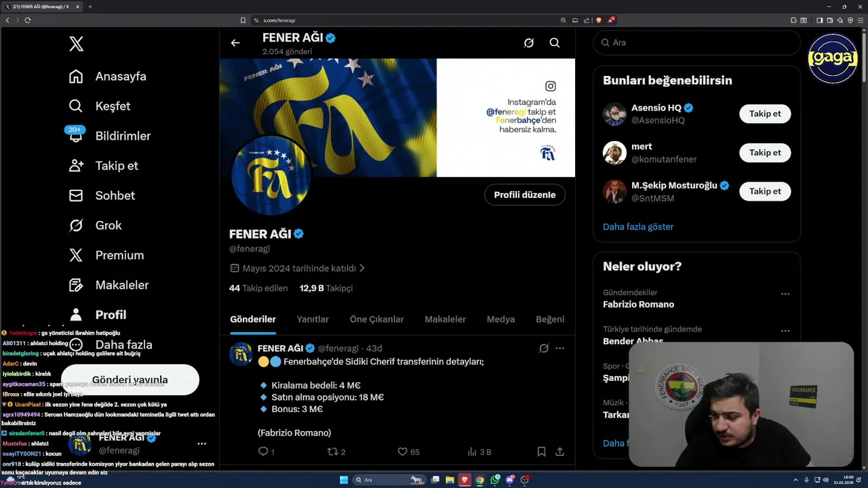Open new browser tab with plus
Image resolution: width=868 pixels, height=488 pixels.
click(90, 7)
